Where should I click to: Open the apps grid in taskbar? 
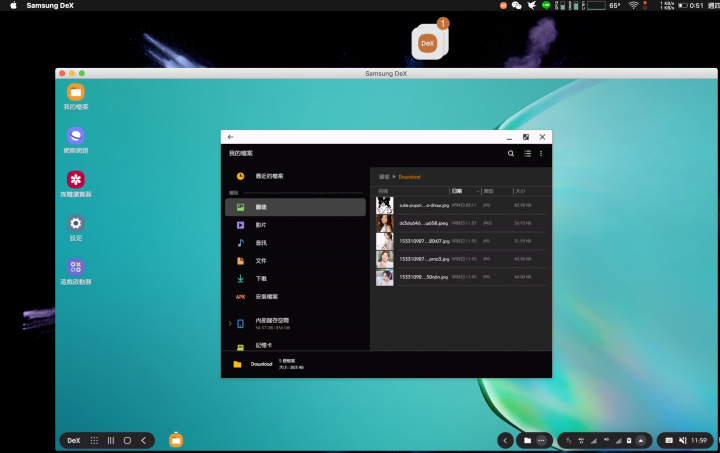(x=94, y=440)
